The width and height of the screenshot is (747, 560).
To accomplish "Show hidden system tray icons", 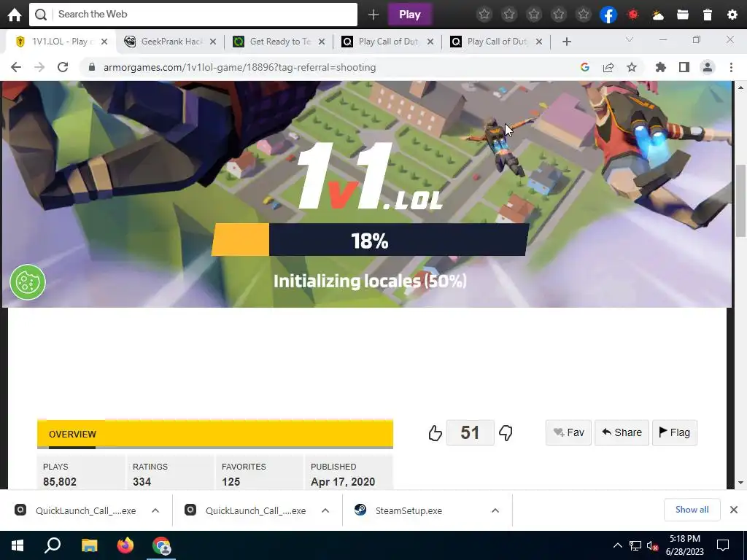I will (x=617, y=545).
